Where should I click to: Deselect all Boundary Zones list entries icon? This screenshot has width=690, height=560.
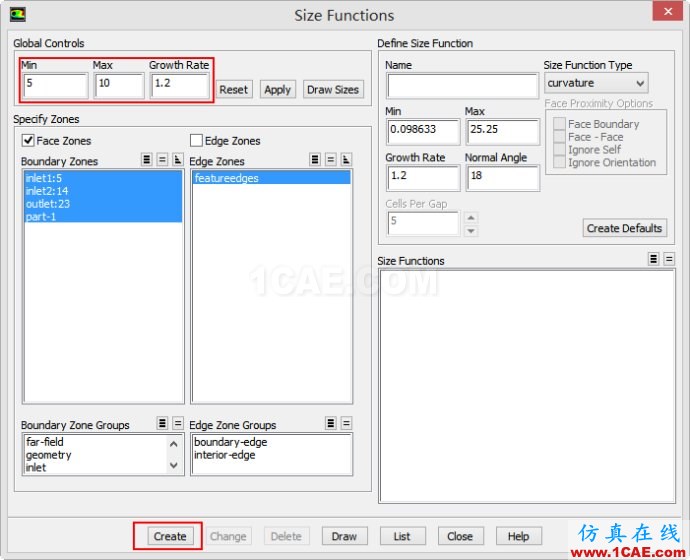[x=162, y=159]
